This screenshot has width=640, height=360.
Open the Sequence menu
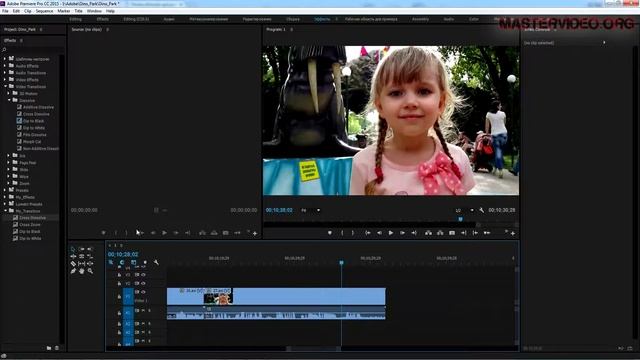(x=44, y=11)
